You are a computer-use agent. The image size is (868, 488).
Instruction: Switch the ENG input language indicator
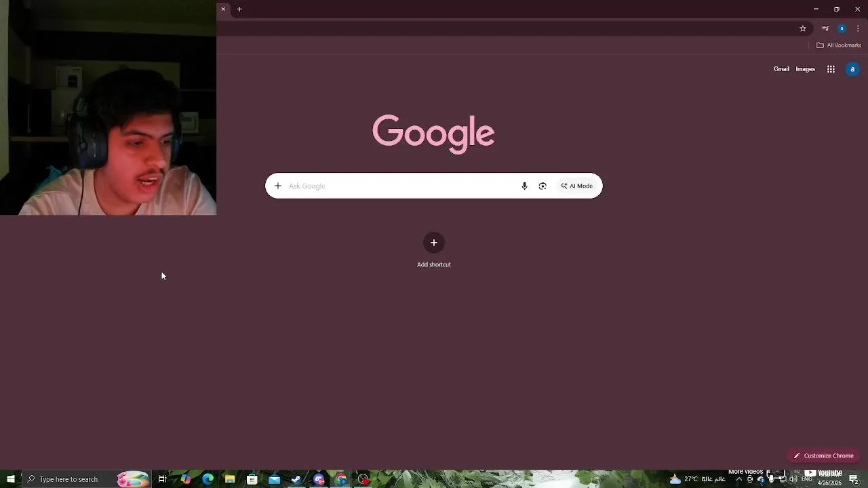(807, 479)
